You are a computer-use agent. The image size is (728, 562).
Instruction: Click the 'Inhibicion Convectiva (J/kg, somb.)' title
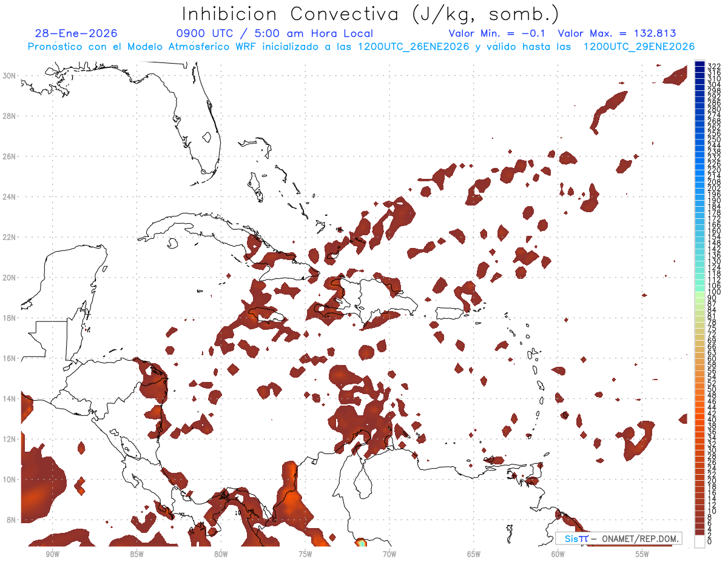pos(371,14)
